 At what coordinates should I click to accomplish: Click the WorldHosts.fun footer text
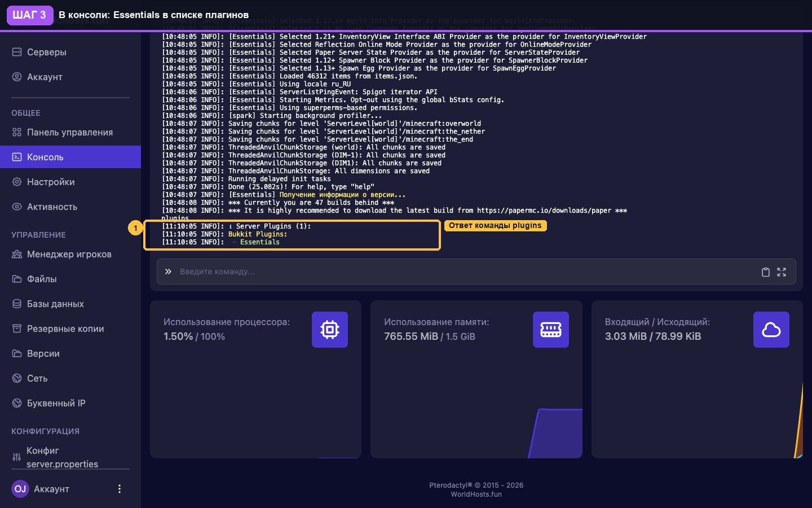(476, 494)
